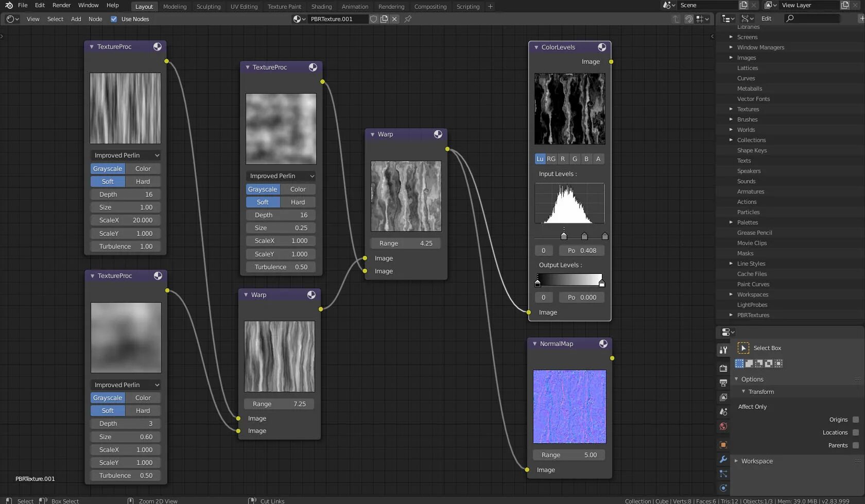865x504 pixels.
Task: Select the Subtract selection mode icon
Action: (759, 363)
